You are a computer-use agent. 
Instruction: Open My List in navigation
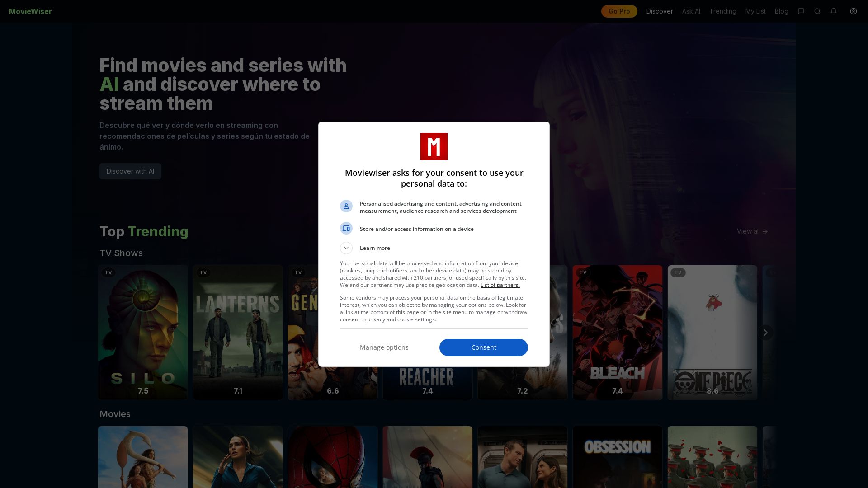[x=755, y=11]
